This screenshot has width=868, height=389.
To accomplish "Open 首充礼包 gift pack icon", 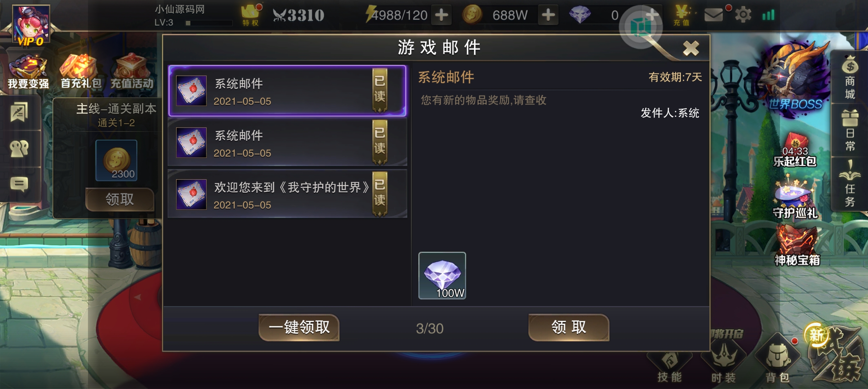I will pyautogui.click(x=81, y=72).
